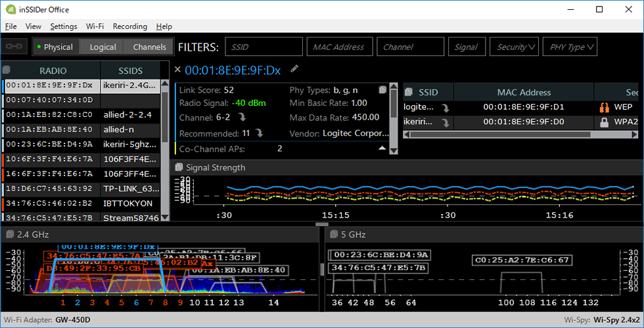Open the File menu
Image resolution: width=644 pixels, height=328 pixels.
click(11, 26)
